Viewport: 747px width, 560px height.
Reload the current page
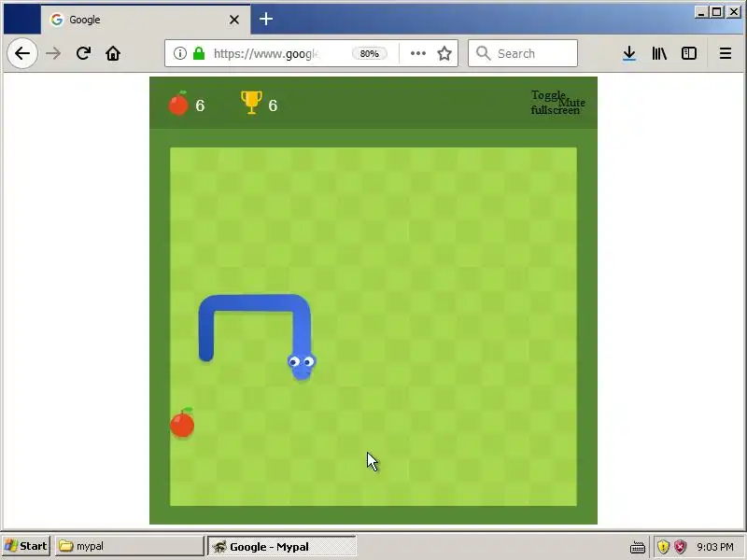coord(83,53)
